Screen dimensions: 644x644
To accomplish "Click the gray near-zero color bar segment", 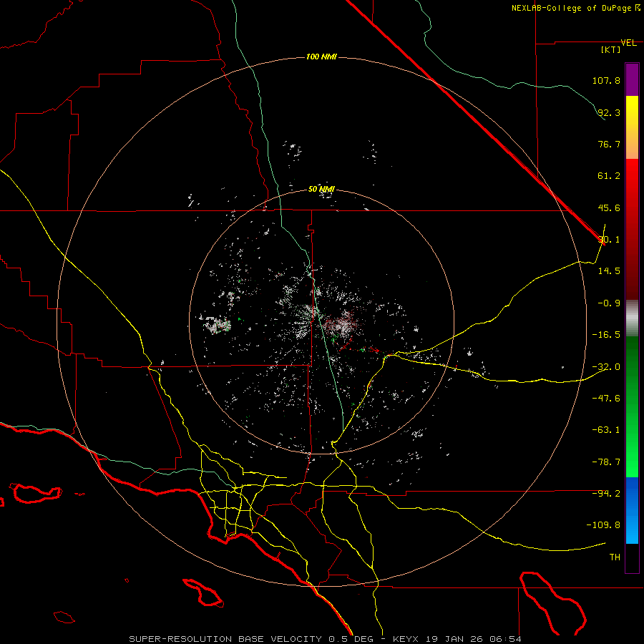I will pyautogui.click(x=632, y=318).
